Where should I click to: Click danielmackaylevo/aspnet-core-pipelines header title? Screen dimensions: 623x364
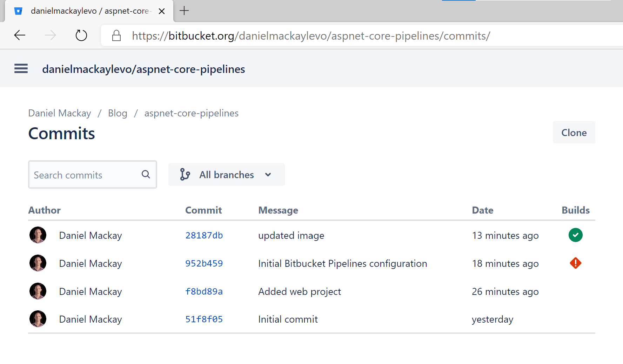click(143, 69)
